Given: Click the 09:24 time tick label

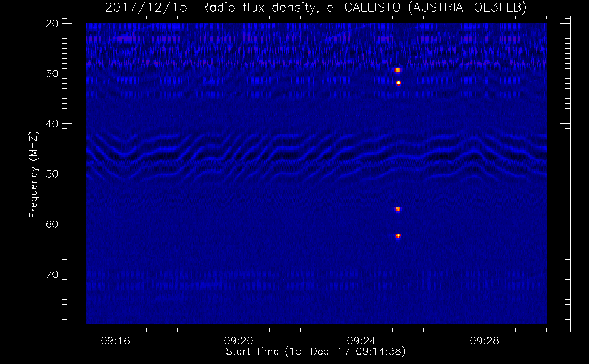Looking at the screenshot, I should click(361, 341).
